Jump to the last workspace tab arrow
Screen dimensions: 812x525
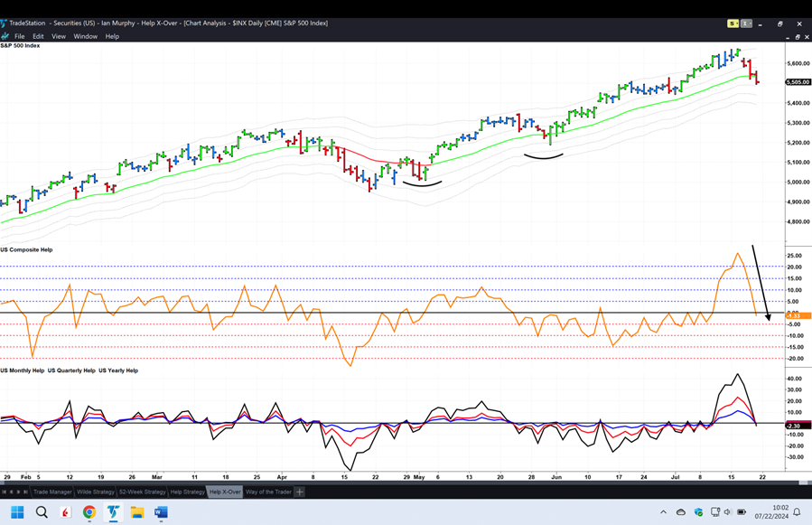[26, 492]
